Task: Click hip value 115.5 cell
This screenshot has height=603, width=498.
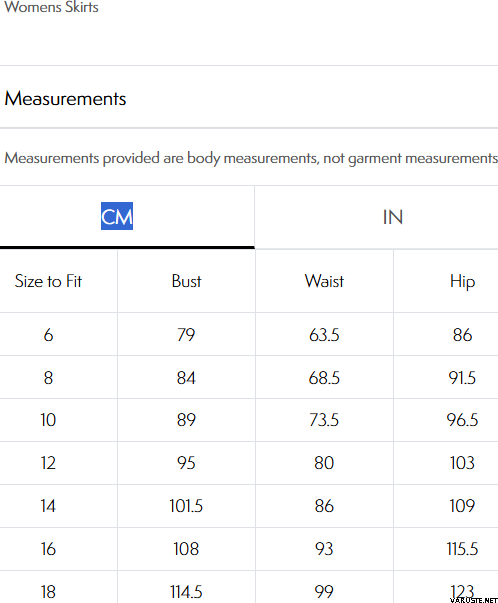Action: (x=462, y=549)
